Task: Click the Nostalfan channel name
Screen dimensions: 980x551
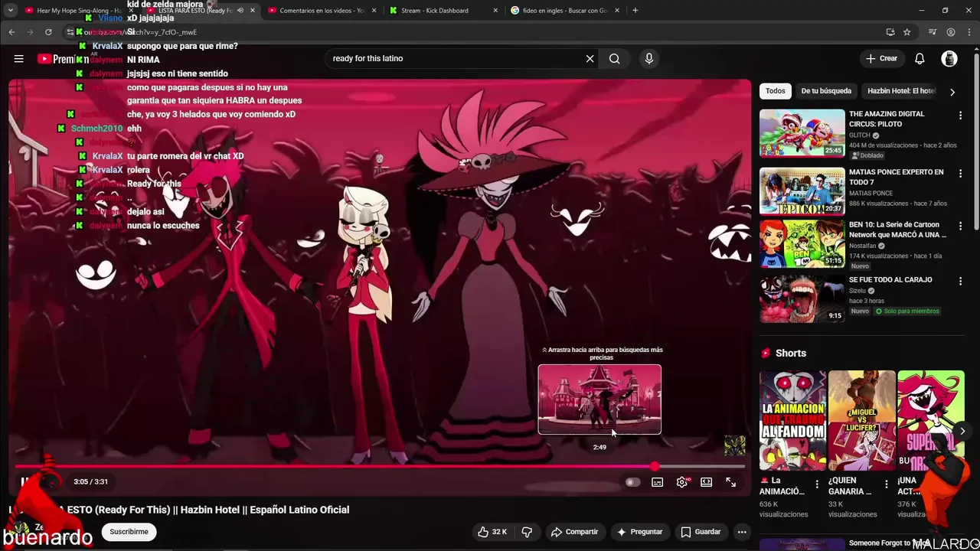Action: [x=863, y=246]
